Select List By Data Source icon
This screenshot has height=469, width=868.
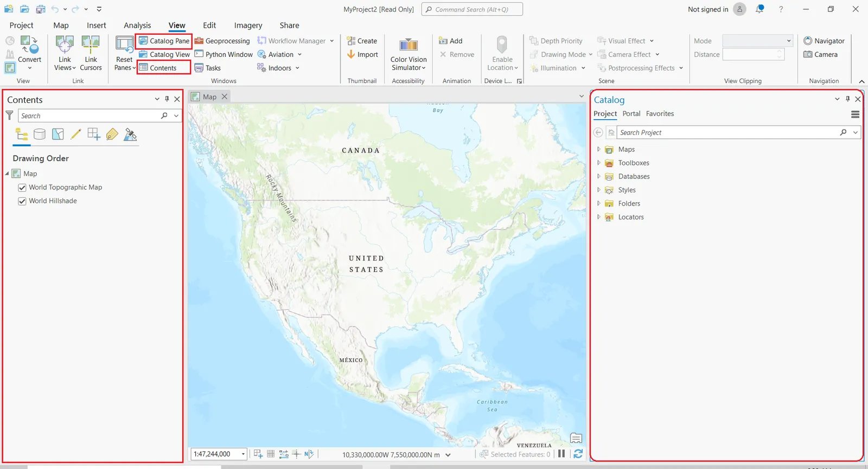(40, 134)
